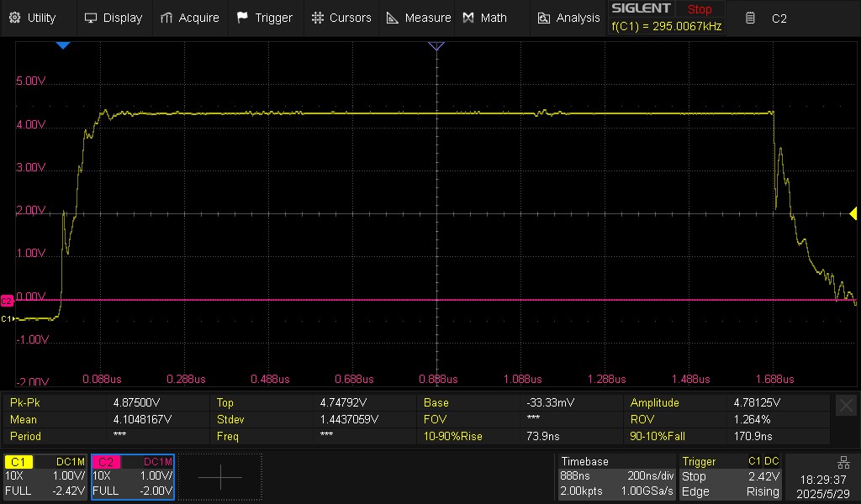This screenshot has width=861, height=504.
Task: Open the Measure menu
Action: [419, 18]
